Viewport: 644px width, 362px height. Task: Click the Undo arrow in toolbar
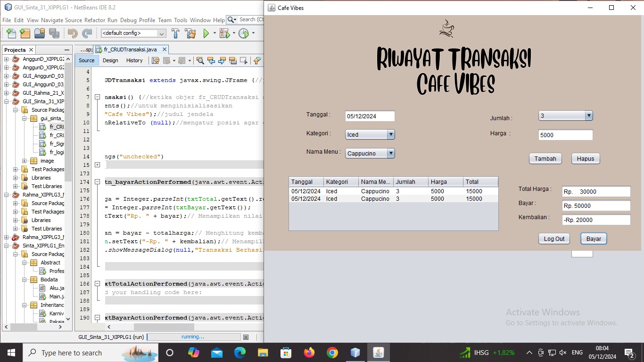[x=73, y=33]
